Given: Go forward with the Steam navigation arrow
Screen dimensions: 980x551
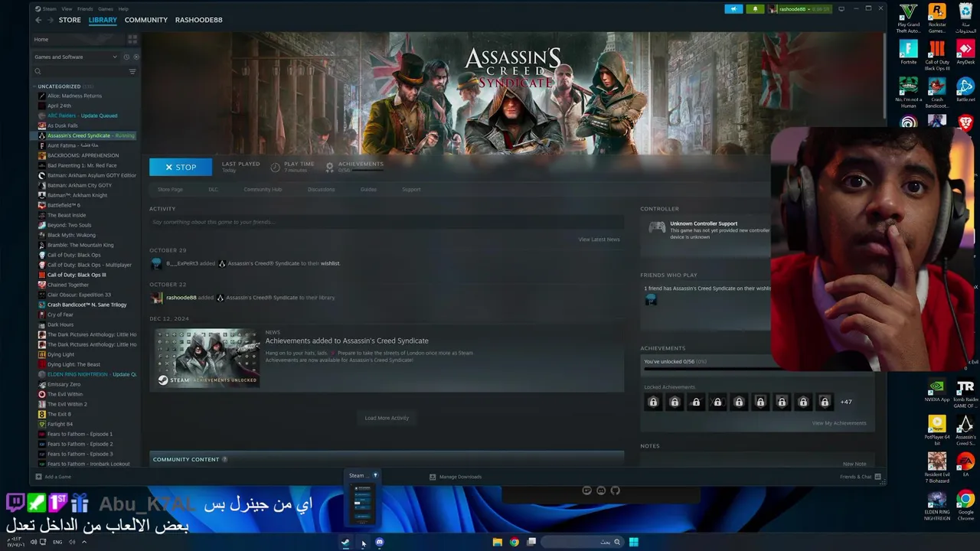Looking at the screenshot, I should (50, 20).
